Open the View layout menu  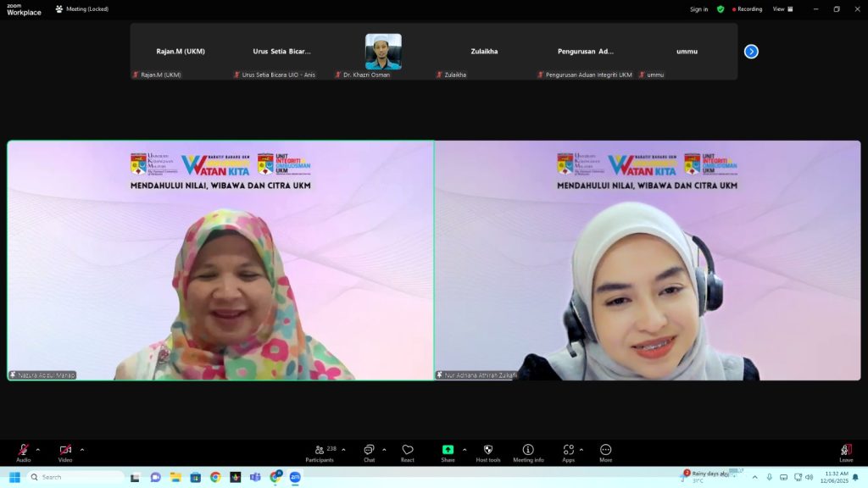click(x=782, y=9)
